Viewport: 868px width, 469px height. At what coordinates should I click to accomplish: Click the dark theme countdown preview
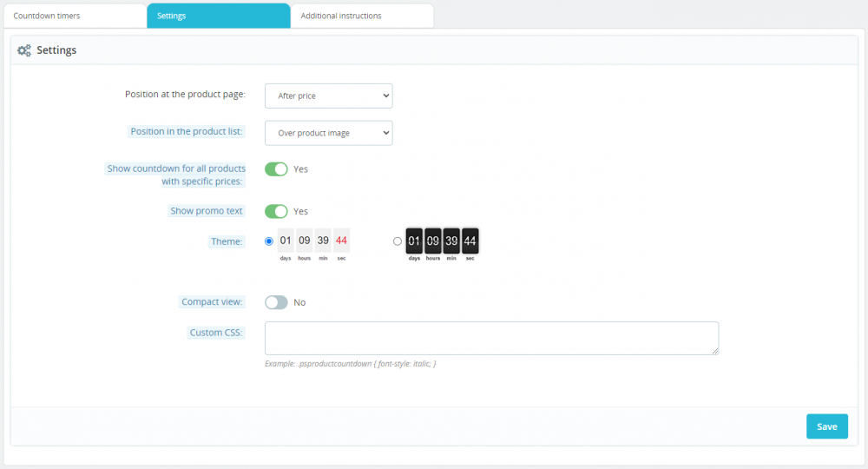(442, 244)
